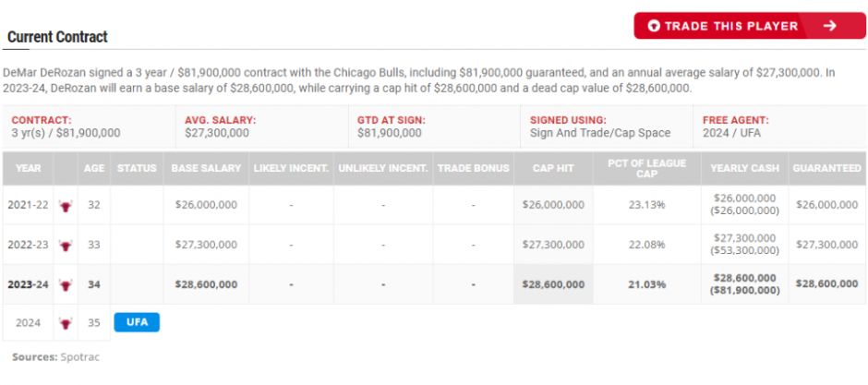Select the Trade Bonus column header
The height and width of the screenshot is (385, 868).
[x=474, y=168]
